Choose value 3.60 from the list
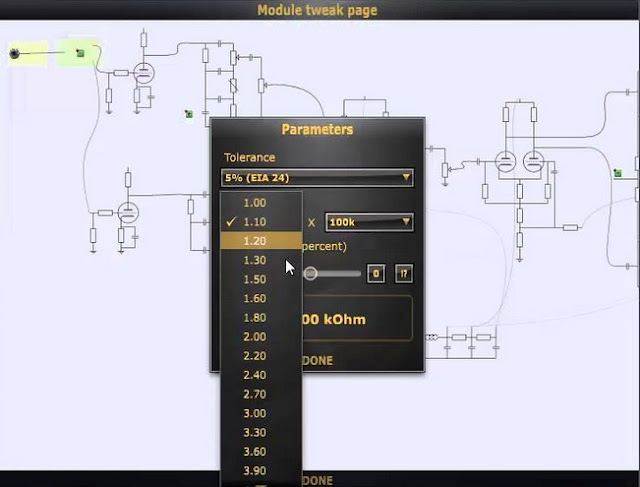Viewport: 640px width, 487px height. pyautogui.click(x=261, y=452)
